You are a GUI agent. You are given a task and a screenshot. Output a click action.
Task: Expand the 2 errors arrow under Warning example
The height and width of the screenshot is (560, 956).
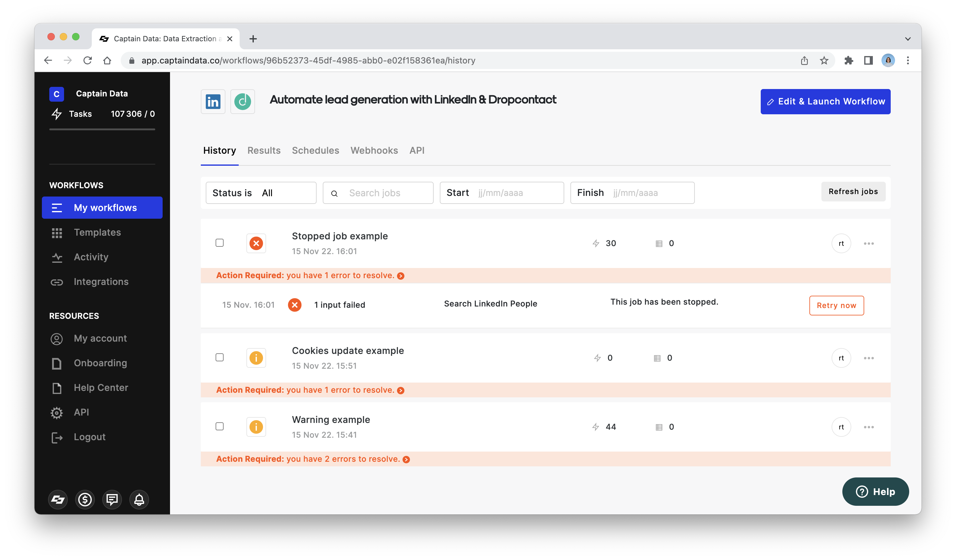pos(406,460)
